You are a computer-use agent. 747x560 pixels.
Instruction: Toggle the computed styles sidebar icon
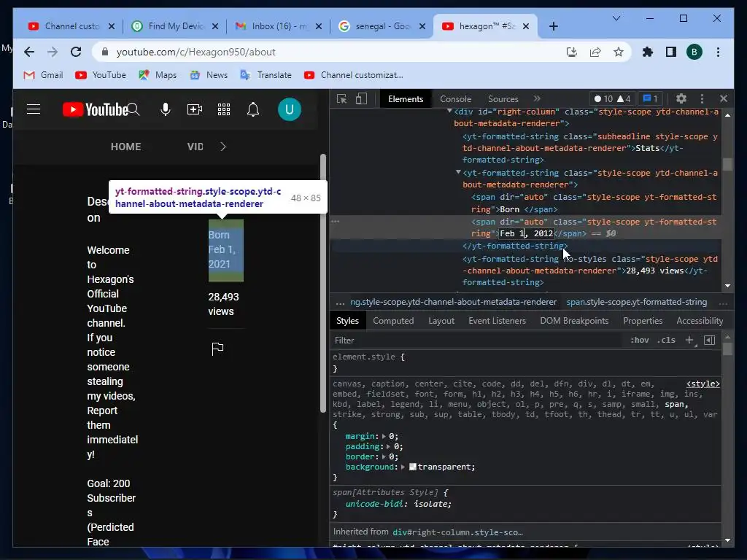[x=709, y=340]
